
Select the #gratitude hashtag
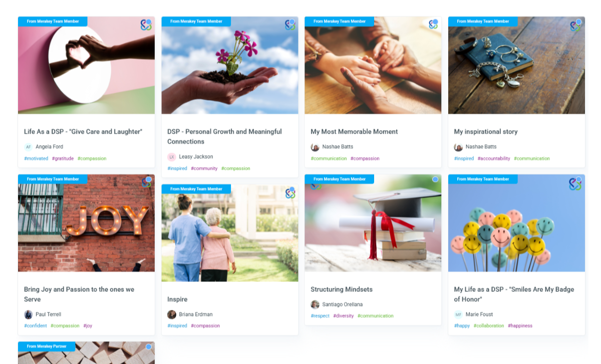(63, 158)
